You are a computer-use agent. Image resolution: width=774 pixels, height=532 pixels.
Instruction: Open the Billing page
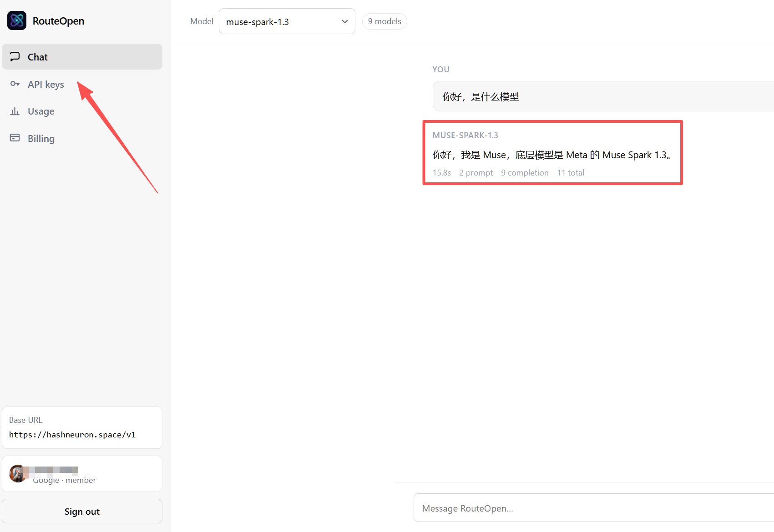click(82, 138)
